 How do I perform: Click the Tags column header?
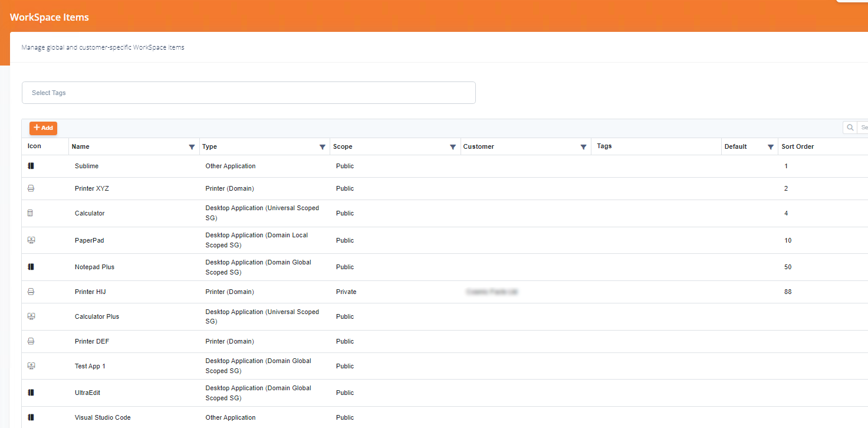pyautogui.click(x=604, y=146)
